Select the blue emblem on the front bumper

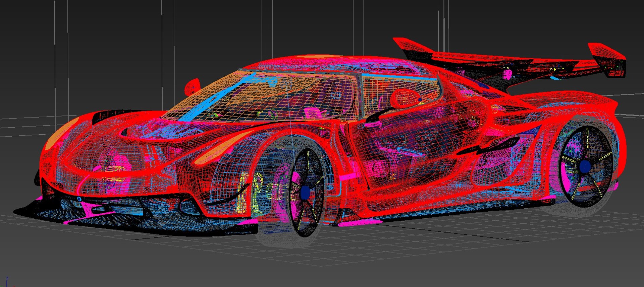click(79, 199)
